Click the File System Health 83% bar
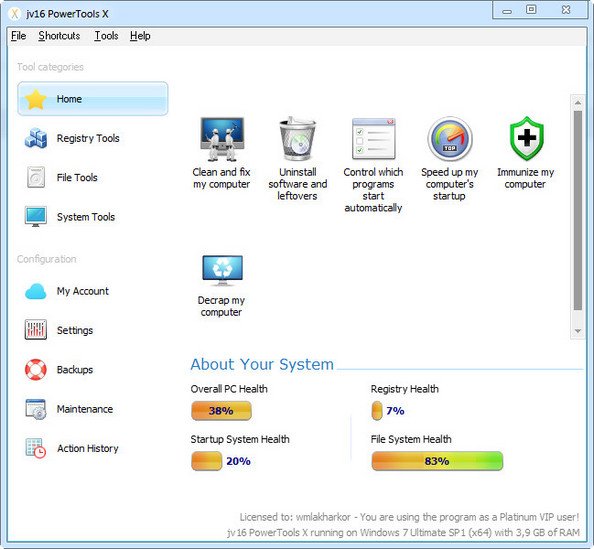594x549 pixels. (437, 461)
